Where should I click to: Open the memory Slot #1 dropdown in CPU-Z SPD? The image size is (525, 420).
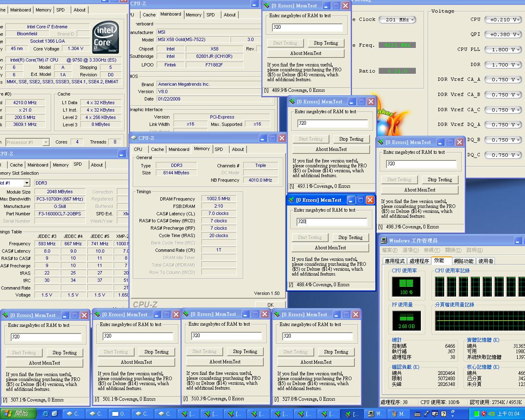pos(27,183)
